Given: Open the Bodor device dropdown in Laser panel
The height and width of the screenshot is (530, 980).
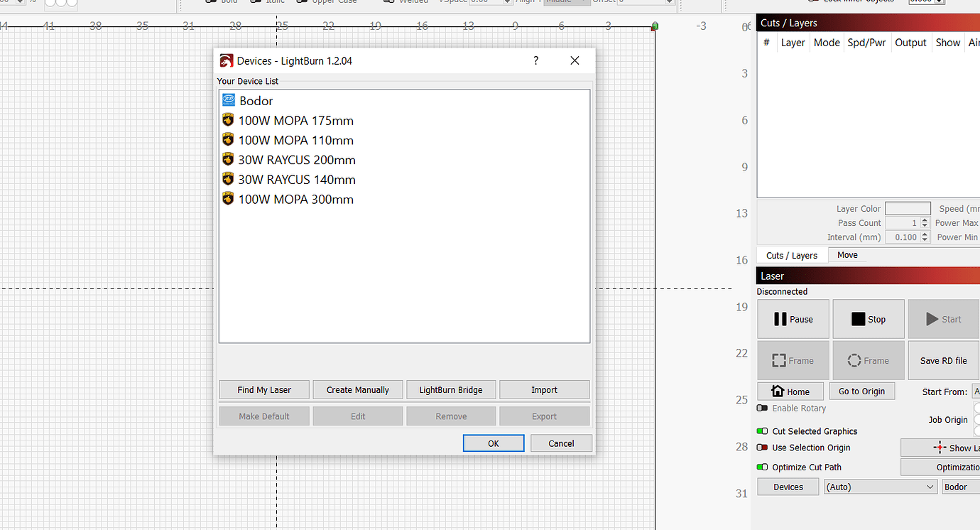Looking at the screenshot, I should tap(961, 487).
